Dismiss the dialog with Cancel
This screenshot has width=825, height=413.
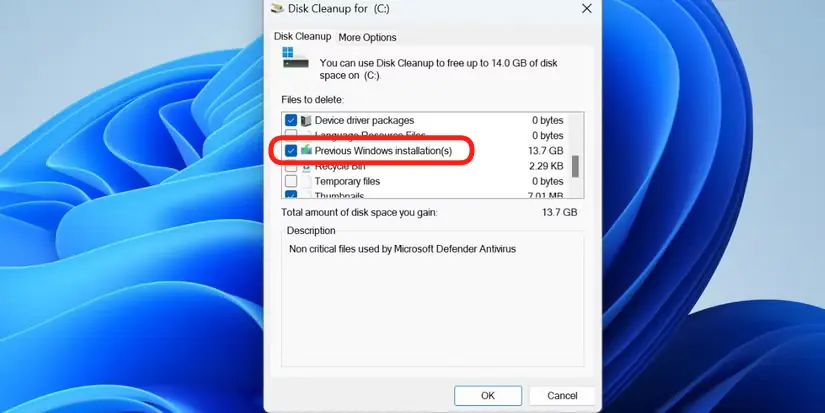tap(562, 396)
